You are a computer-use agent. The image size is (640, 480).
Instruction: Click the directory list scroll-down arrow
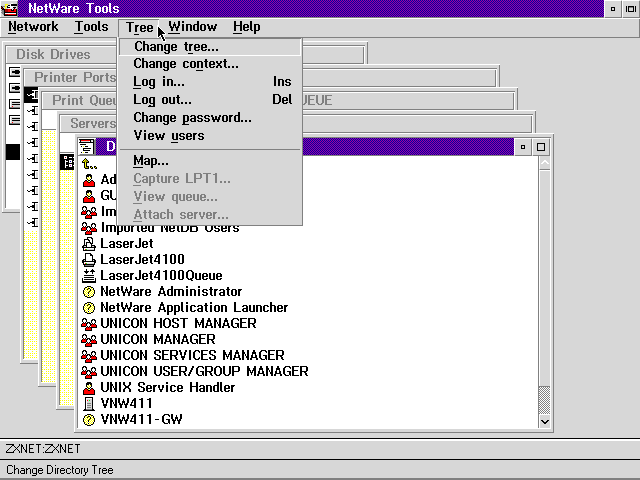coord(544,421)
